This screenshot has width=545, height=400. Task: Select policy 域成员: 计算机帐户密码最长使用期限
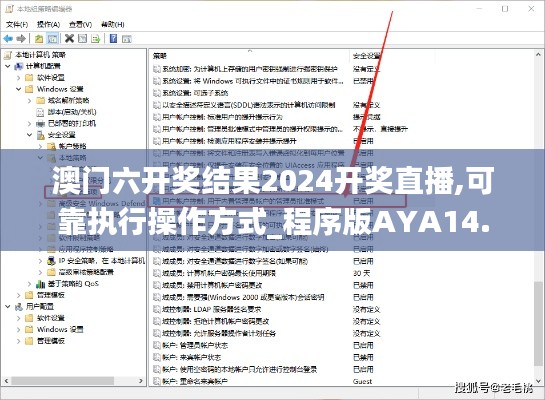[219, 273]
